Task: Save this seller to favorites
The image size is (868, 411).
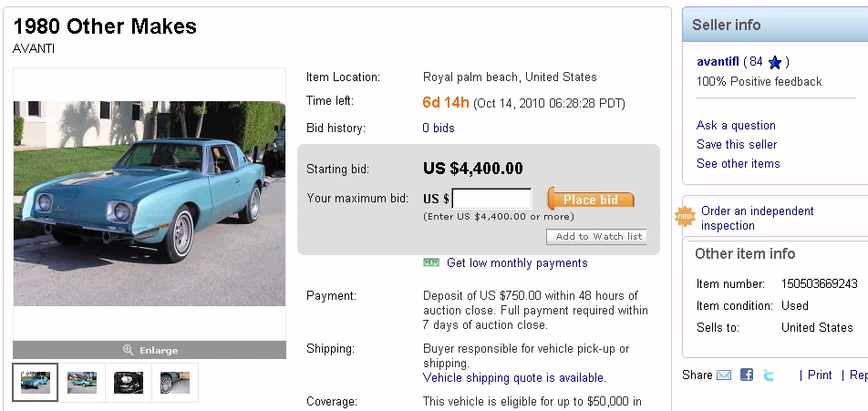Action: [x=737, y=145]
